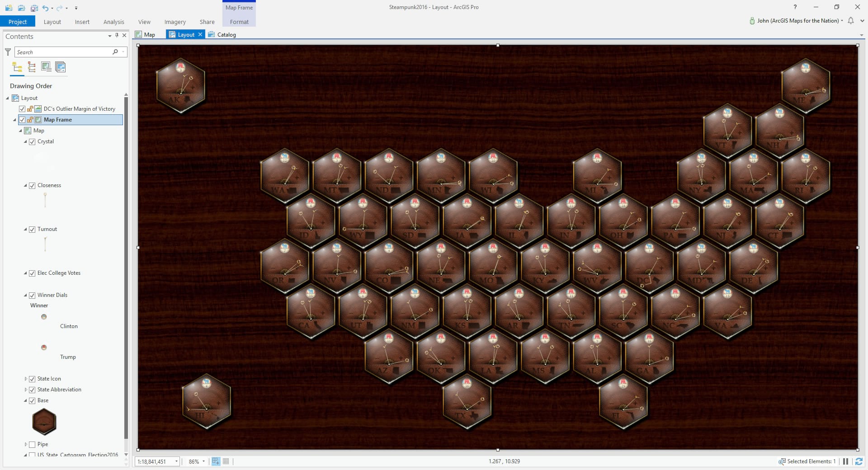This screenshot has width=868, height=470.
Task: Toggle the Crystal layer checkbox
Action: click(32, 141)
